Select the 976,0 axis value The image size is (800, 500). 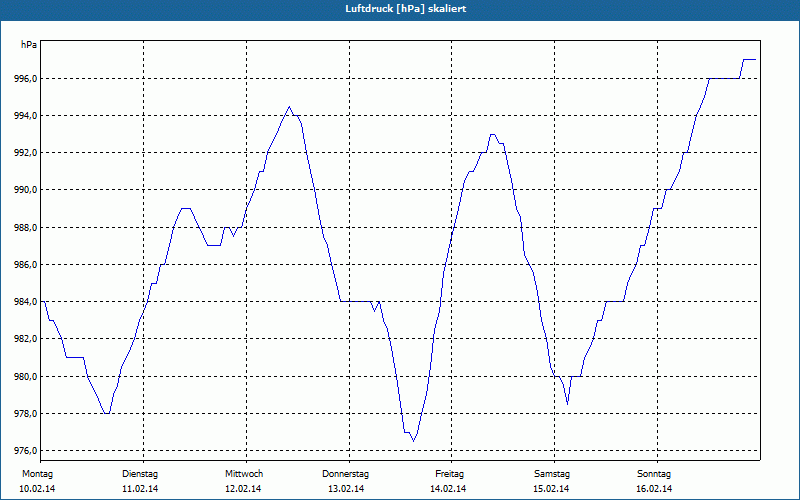pyautogui.click(x=26, y=451)
